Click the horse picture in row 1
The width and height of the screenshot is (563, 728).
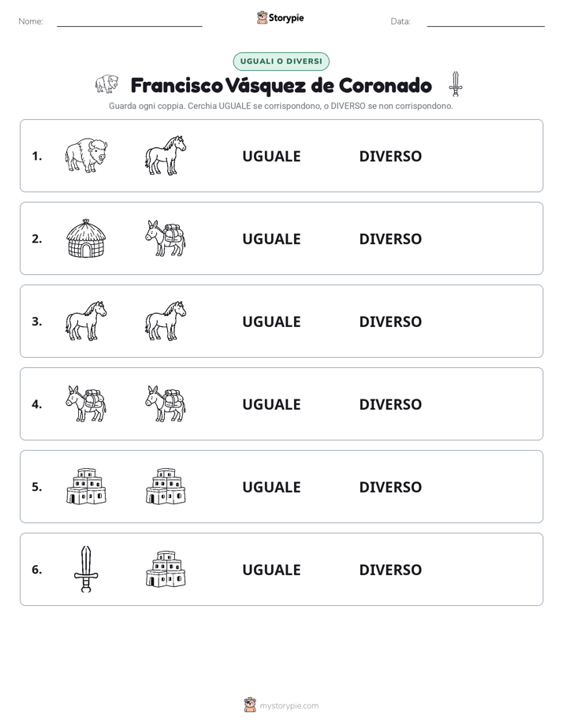[166, 155]
